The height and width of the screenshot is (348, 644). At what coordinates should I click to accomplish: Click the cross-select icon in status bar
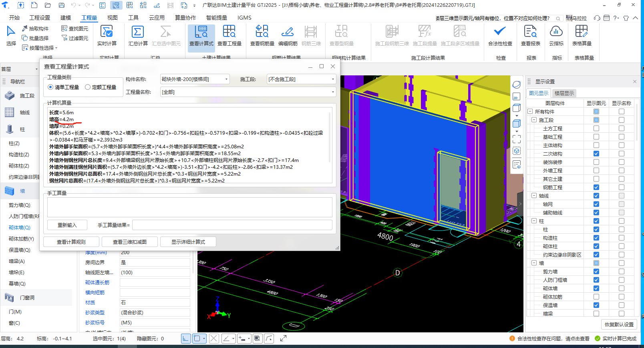tap(214, 338)
